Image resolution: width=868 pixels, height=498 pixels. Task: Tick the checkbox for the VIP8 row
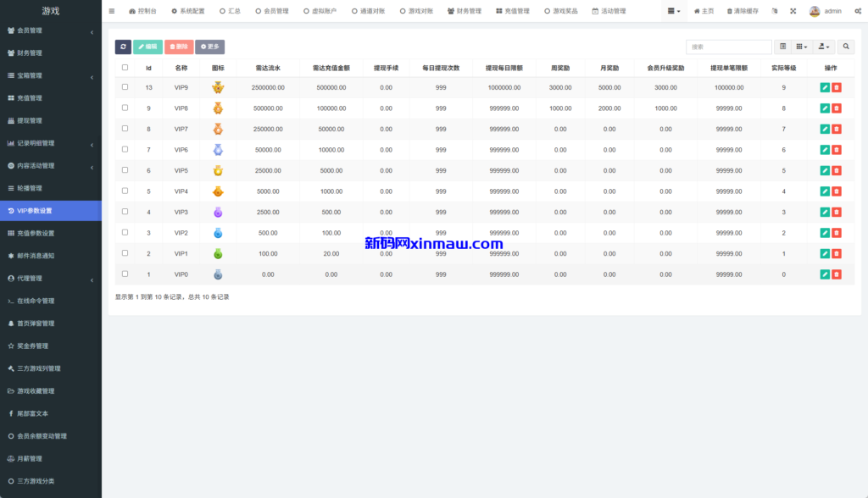(x=123, y=108)
